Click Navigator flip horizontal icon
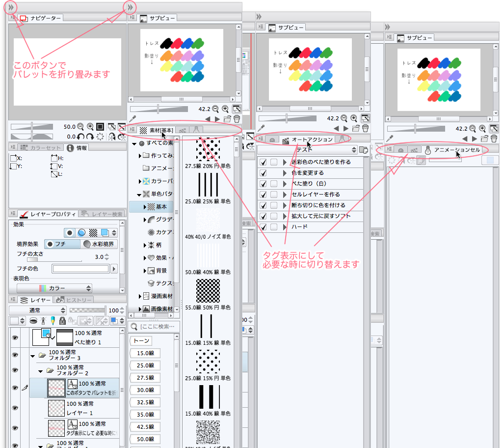Viewport: 504px width, 448px height. tap(111, 137)
